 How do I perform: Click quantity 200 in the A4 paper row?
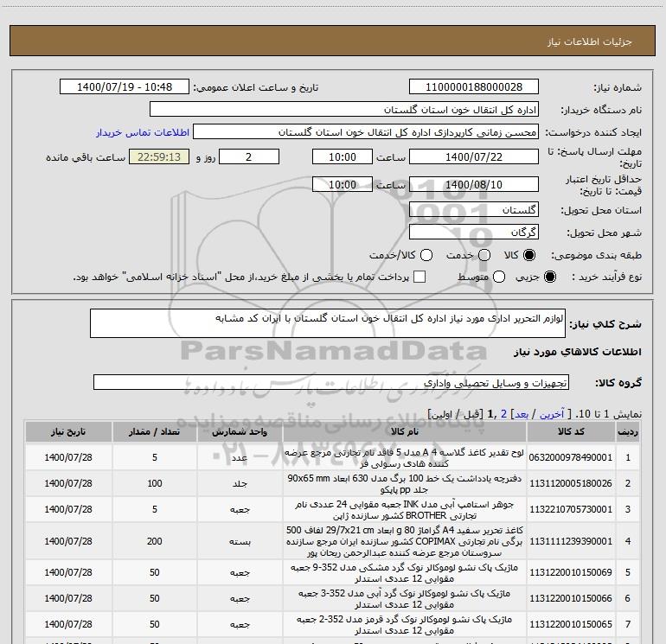click(x=155, y=541)
